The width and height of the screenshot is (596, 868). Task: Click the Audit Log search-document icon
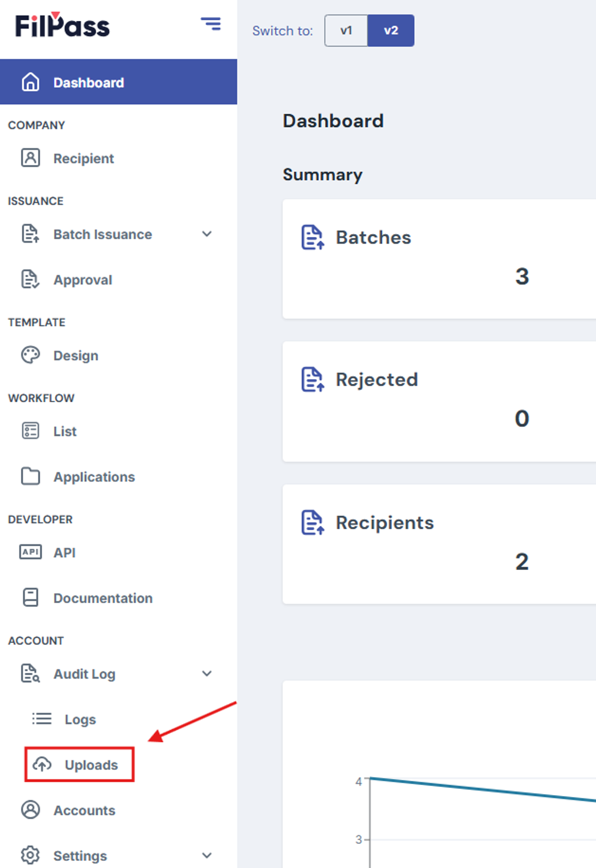30,673
